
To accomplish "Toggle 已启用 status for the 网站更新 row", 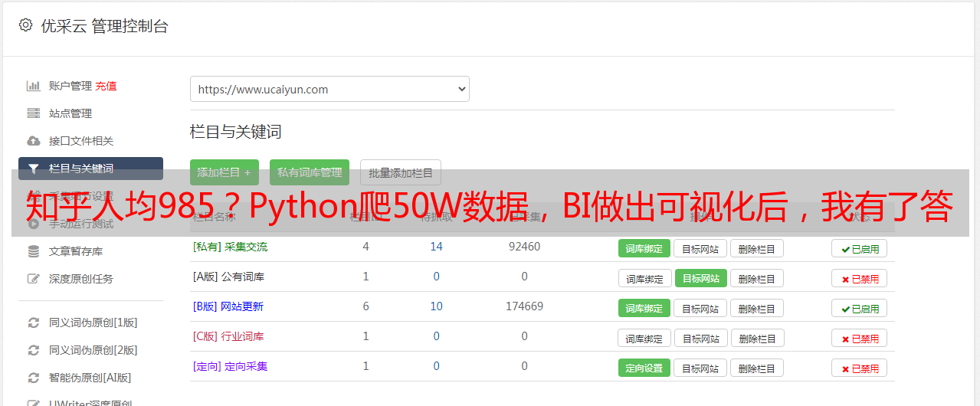I will [859, 308].
